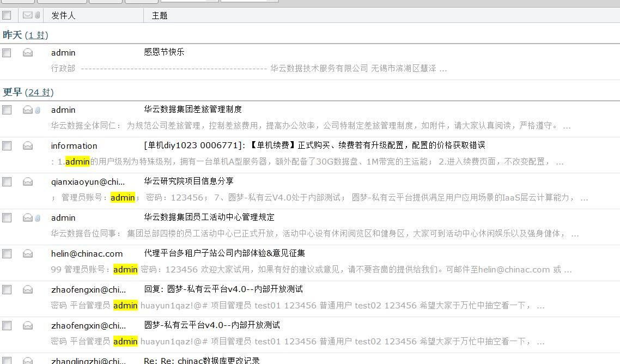Check the box for 华云研究院项目信息分享
Screen dimensions: 620x364
tap(7, 181)
